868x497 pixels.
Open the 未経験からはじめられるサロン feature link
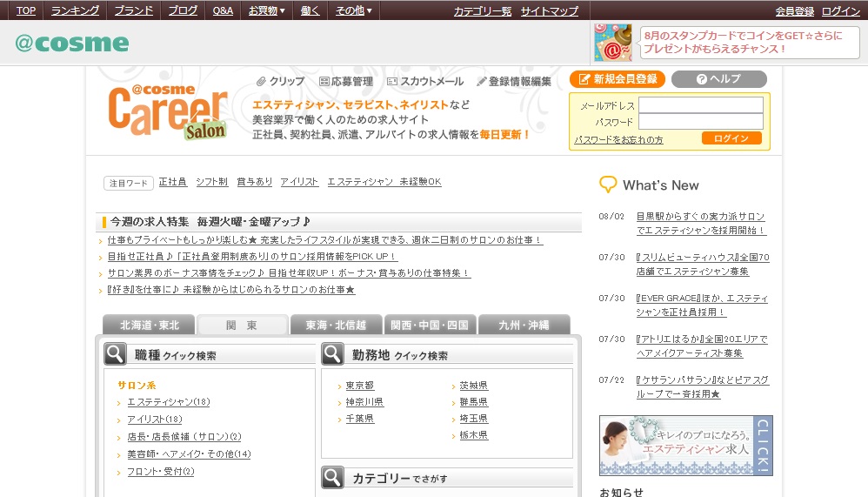pyautogui.click(x=231, y=290)
